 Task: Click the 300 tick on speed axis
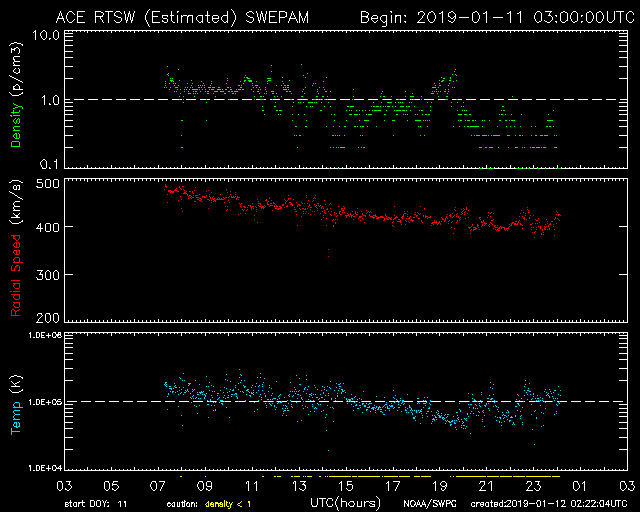(46, 274)
